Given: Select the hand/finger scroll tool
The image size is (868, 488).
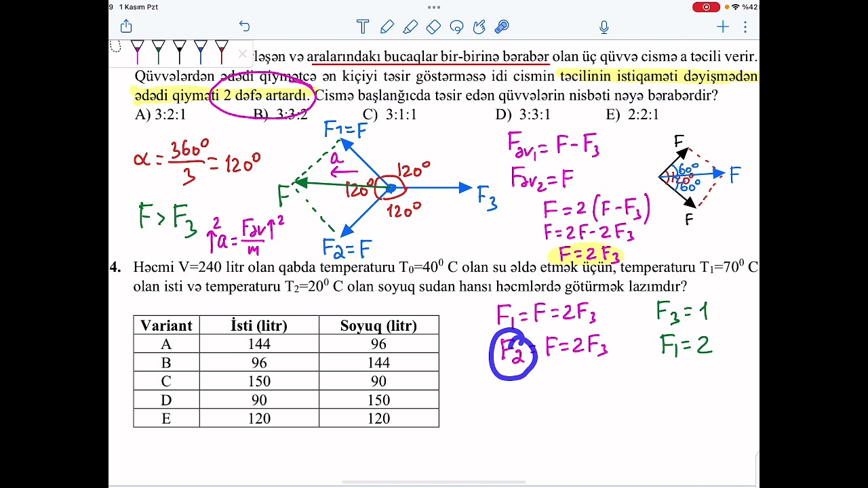Looking at the screenshot, I should tap(479, 26).
